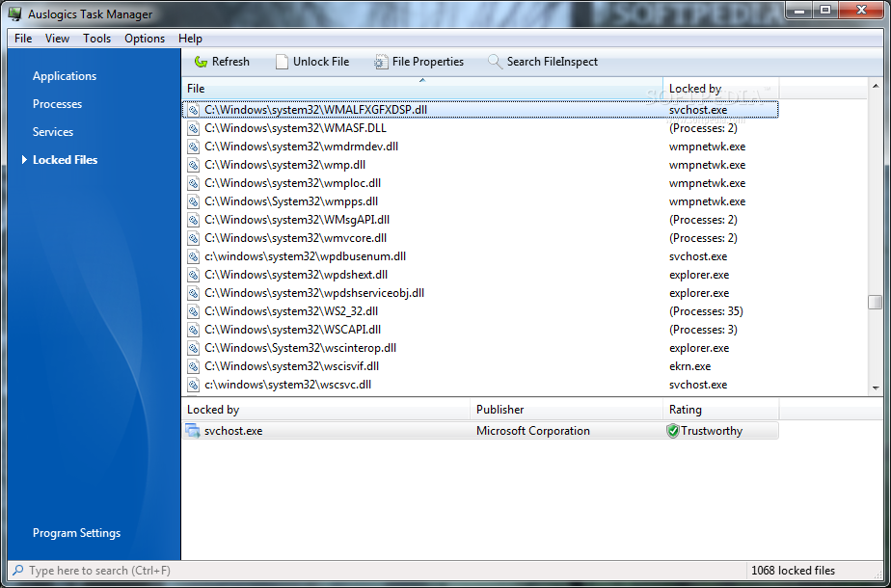Click the File Properties gear icon
891x588 pixels.
pyautogui.click(x=381, y=62)
